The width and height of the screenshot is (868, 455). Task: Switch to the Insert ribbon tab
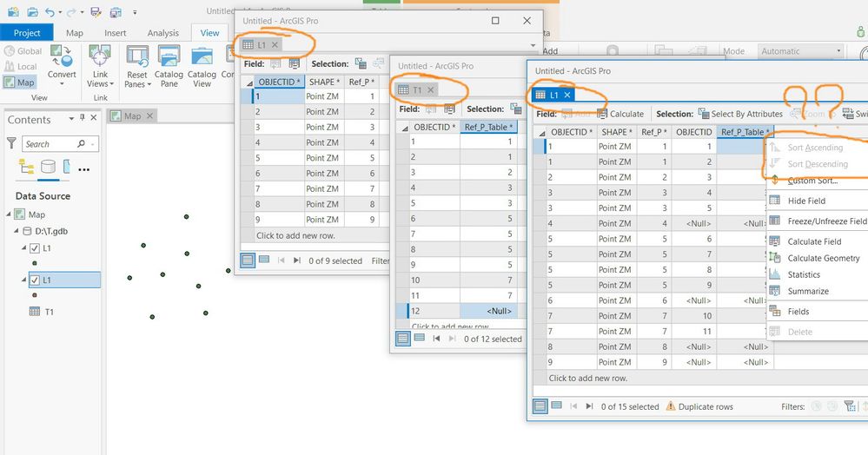tap(116, 33)
